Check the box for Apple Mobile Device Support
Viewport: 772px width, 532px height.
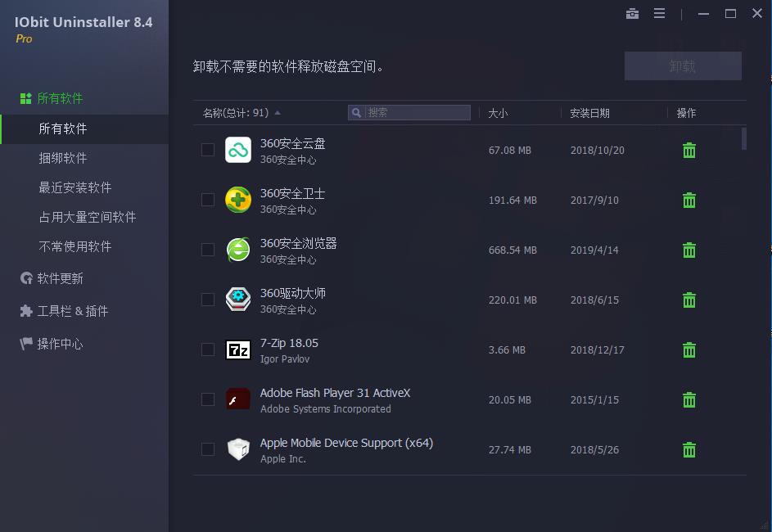tap(208, 449)
